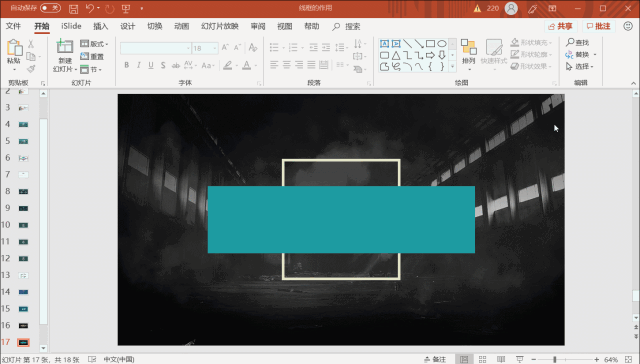Image resolution: width=640 pixels, height=364 pixels.
Task: Select the teal rectangle on slide
Action: (341, 220)
